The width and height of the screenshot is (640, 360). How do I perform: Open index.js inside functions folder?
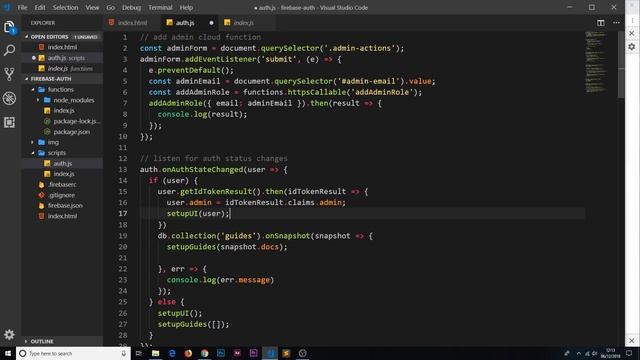pyautogui.click(x=62, y=111)
